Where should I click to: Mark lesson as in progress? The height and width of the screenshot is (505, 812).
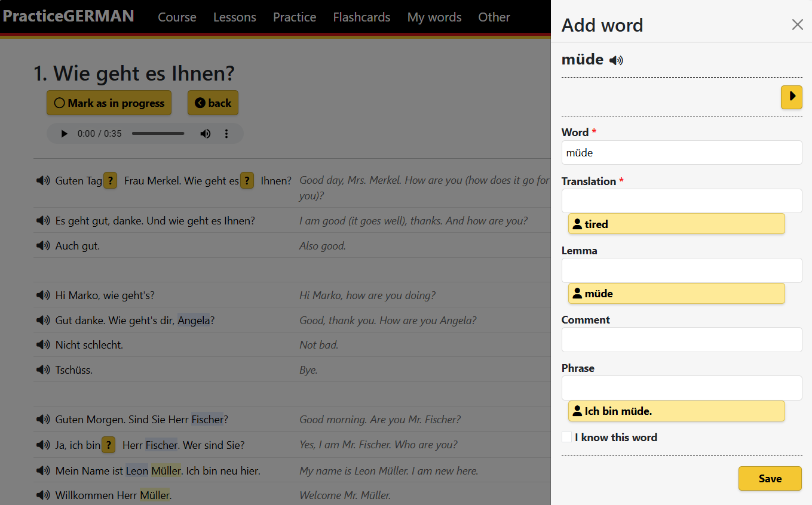pyautogui.click(x=109, y=103)
